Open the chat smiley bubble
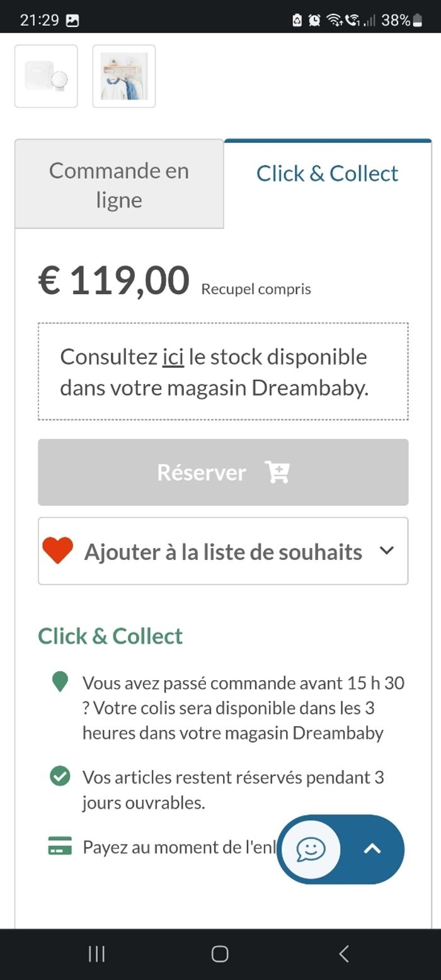The image size is (441, 980). click(311, 849)
